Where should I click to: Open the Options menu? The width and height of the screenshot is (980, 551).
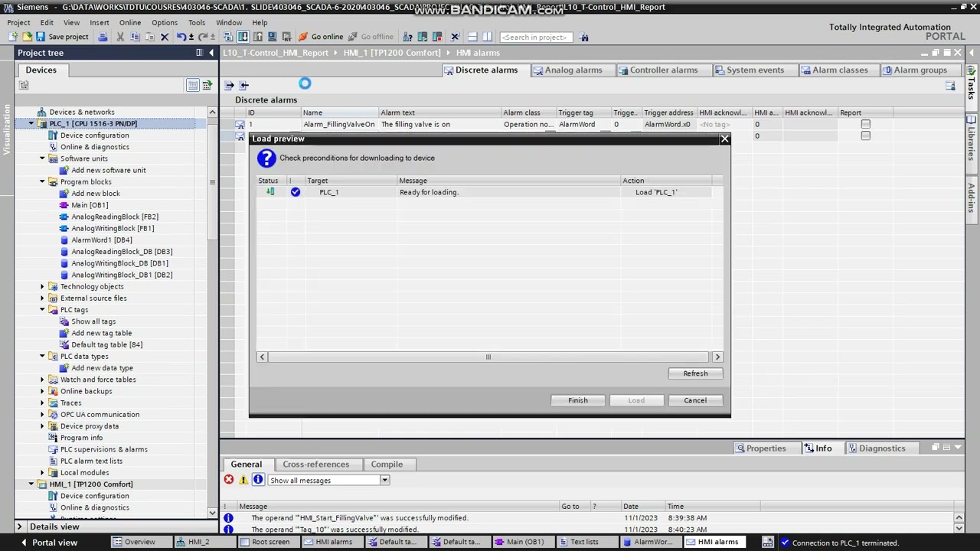(165, 23)
